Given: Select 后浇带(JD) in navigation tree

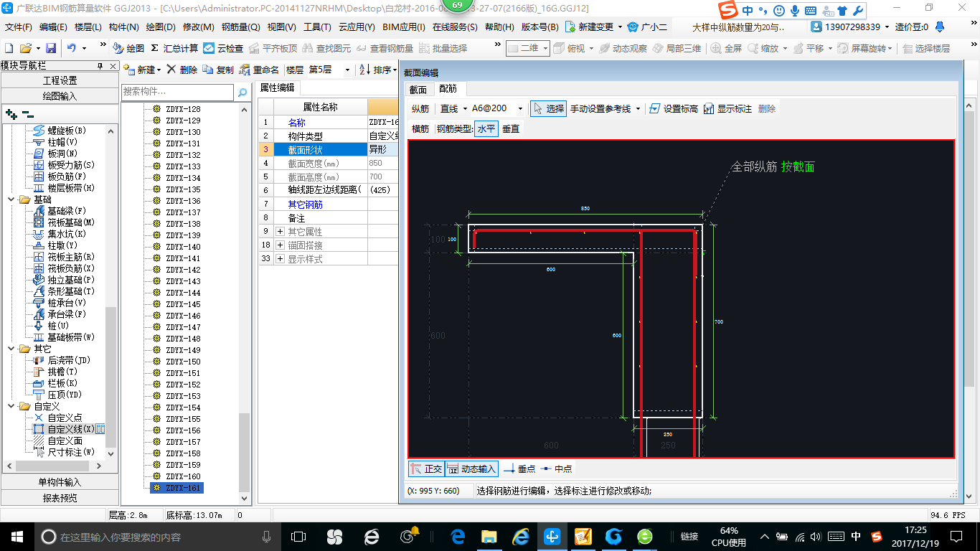Looking at the screenshot, I should pos(62,360).
